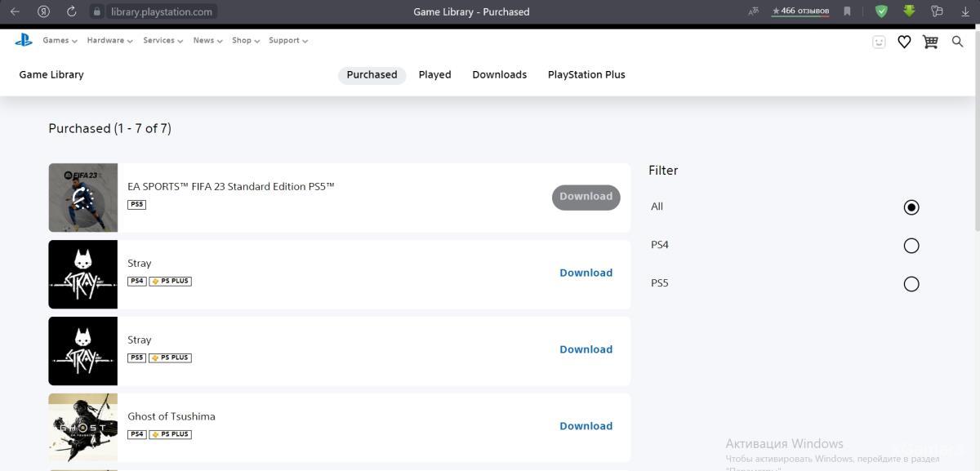This screenshot has height=471, width=980.
Task: Reload the page with the refresh icon
Action: [x=72, y=11]
